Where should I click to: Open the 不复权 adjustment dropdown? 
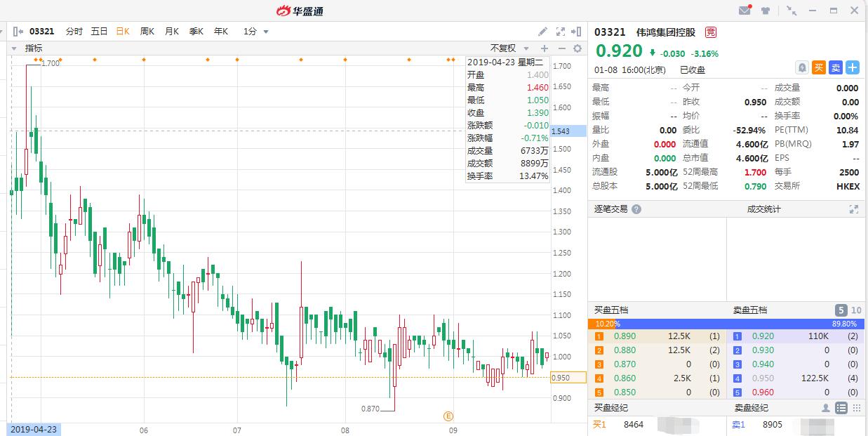click(x=510, y=48)
